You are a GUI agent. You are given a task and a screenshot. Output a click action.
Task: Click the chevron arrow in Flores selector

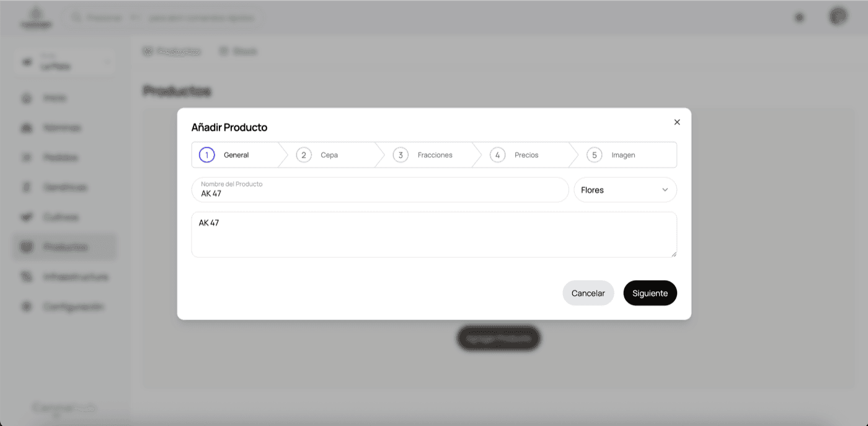[665, 190]
